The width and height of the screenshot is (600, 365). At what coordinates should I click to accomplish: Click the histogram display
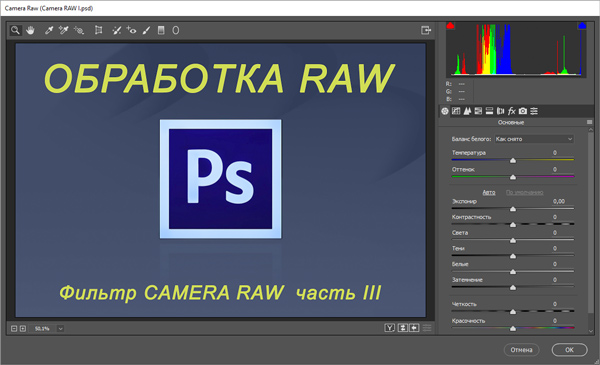(x=516, y=49)
